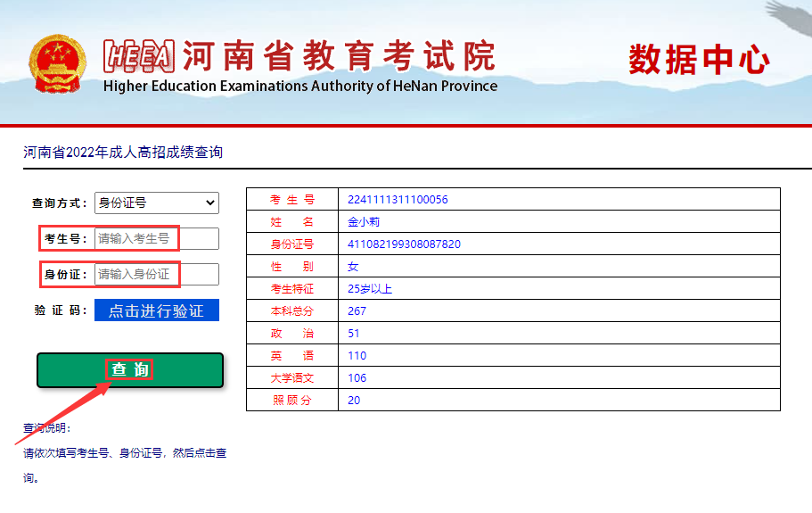Click the ID number 411082199308087820
The image size is (812, 513).
(404, 244)
